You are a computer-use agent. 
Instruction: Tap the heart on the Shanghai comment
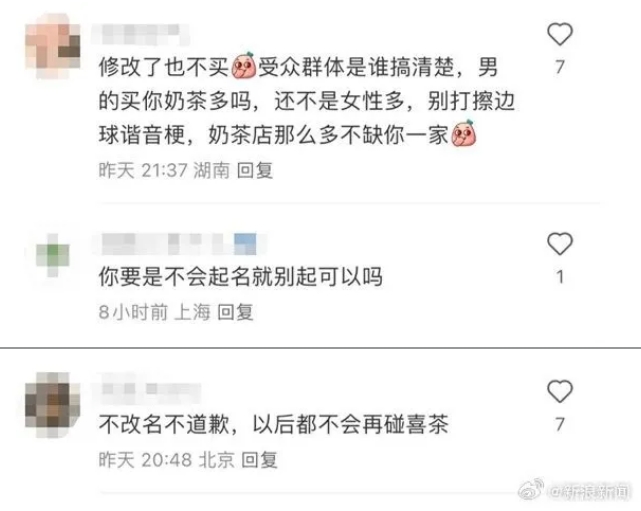(560, 244)
